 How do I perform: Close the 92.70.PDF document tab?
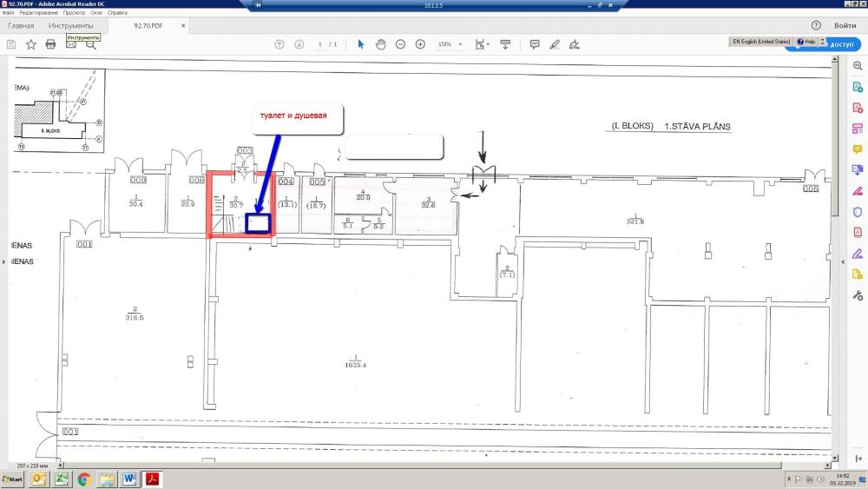coord(185,26)
